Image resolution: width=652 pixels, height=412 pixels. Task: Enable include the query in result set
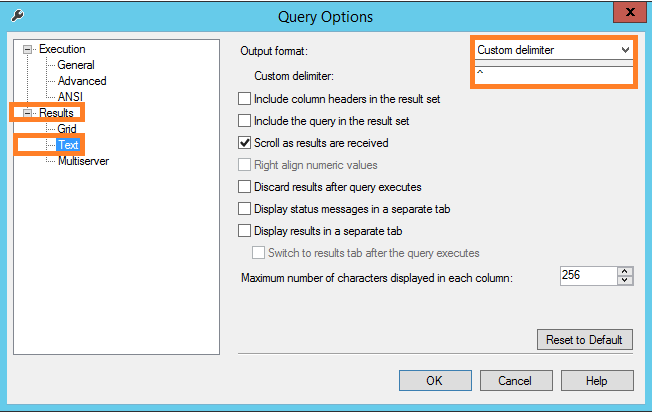[x=245, y=121]
